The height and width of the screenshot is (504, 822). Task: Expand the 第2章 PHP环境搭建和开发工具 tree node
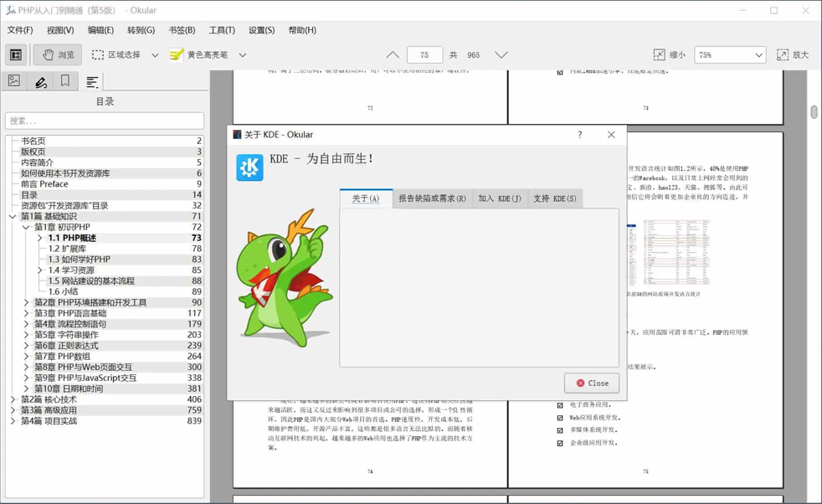26,302
